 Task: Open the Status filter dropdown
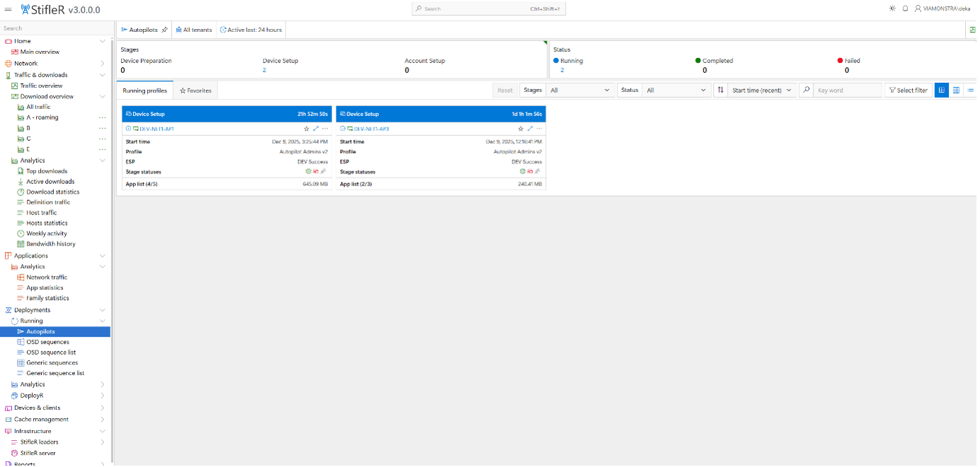click(676, 90)
